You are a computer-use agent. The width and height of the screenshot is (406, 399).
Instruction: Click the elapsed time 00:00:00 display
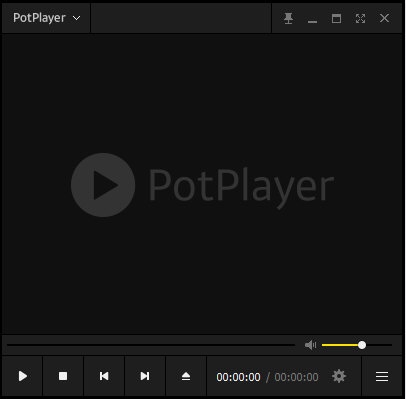238,377
